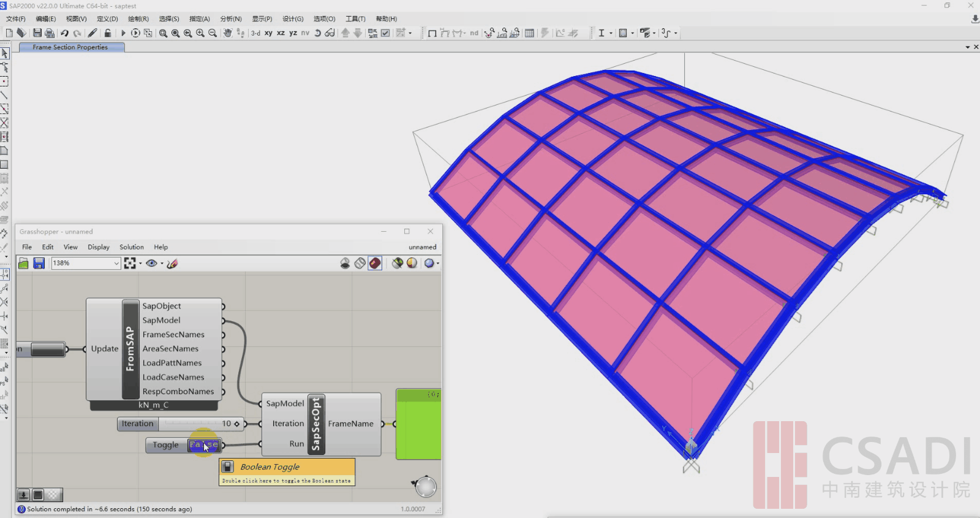Screen dimensions: 980x518
Task: Open Grasshopper File menu
Action: tap(27, 247)
